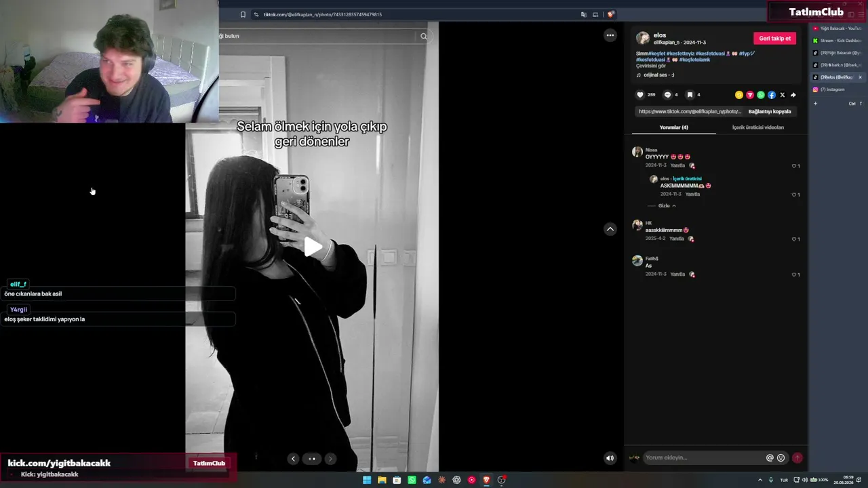Click the Geri takip et button

(775, 39)
